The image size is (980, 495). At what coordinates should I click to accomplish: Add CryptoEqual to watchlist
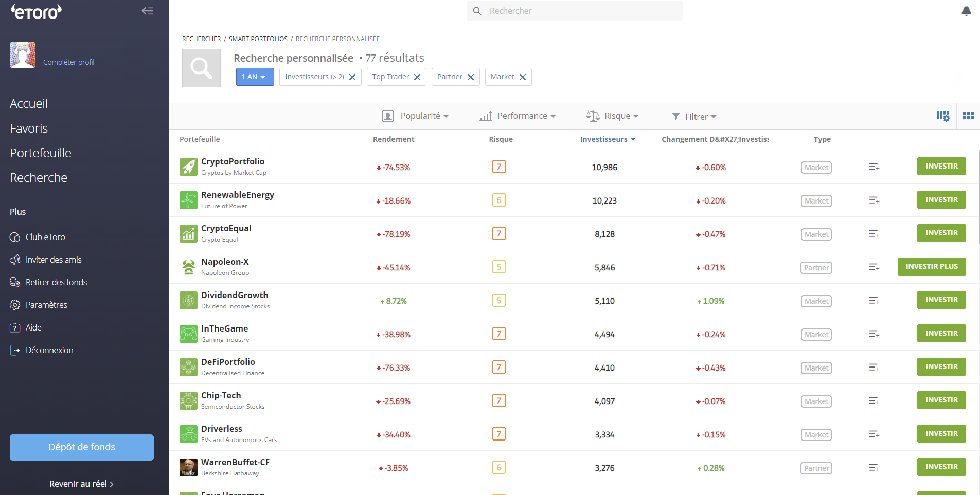pyautogui.click(x=874, y=234)
